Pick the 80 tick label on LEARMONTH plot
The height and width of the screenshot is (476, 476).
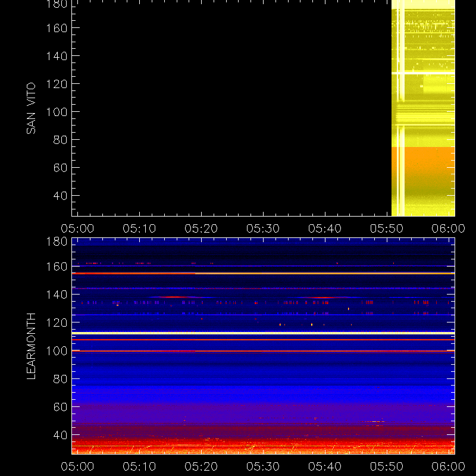coord(60,379)
